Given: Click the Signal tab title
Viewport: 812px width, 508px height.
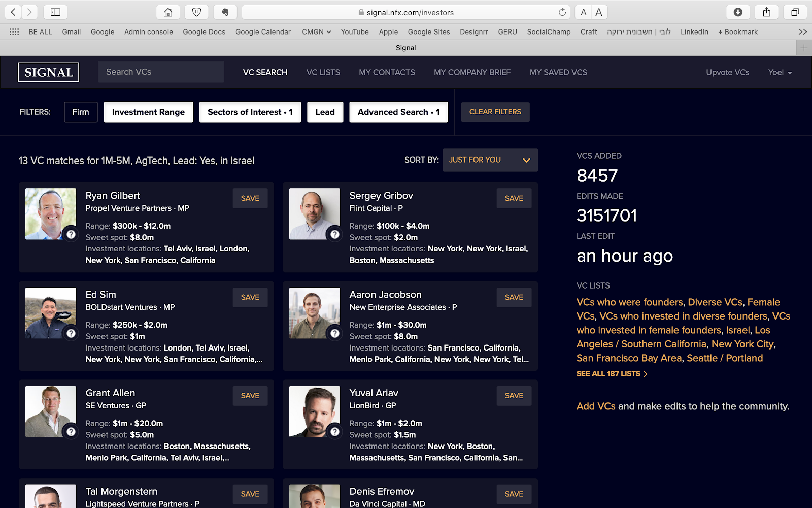Looking at the screenshot, I should point(405,48).
